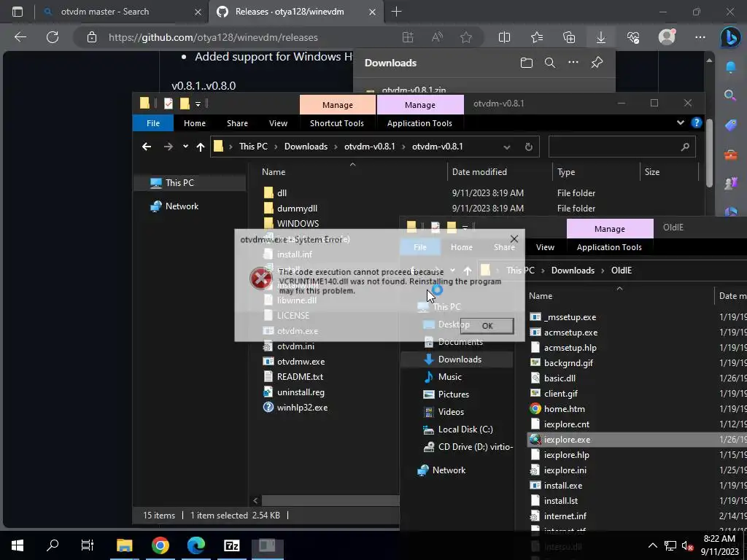Open View tab in OldIE window
This screenshot has width=747, height=560.
[x=545, y=247]
